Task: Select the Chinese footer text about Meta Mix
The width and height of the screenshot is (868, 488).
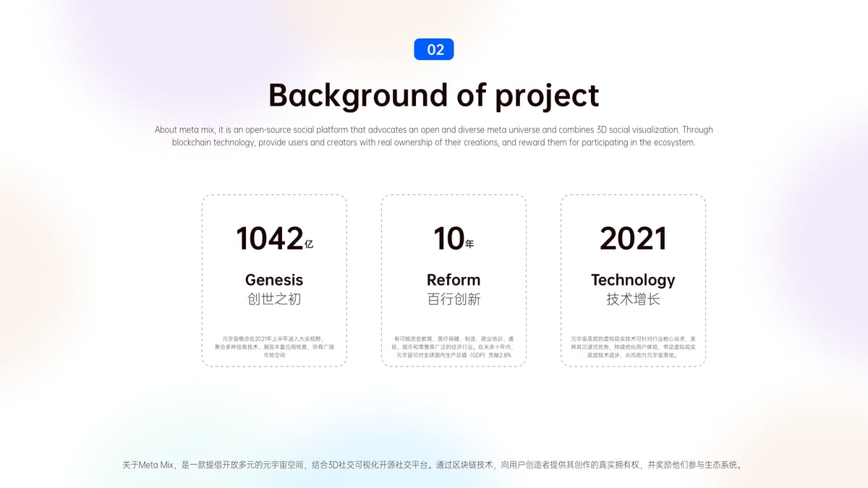Action: 434,465
